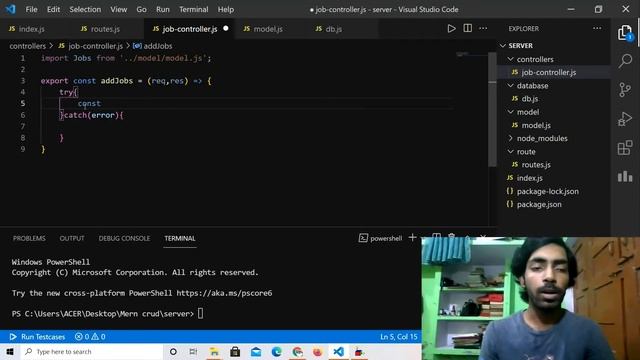
Task: Open the Run menu
Action: (x=162, y=9)
